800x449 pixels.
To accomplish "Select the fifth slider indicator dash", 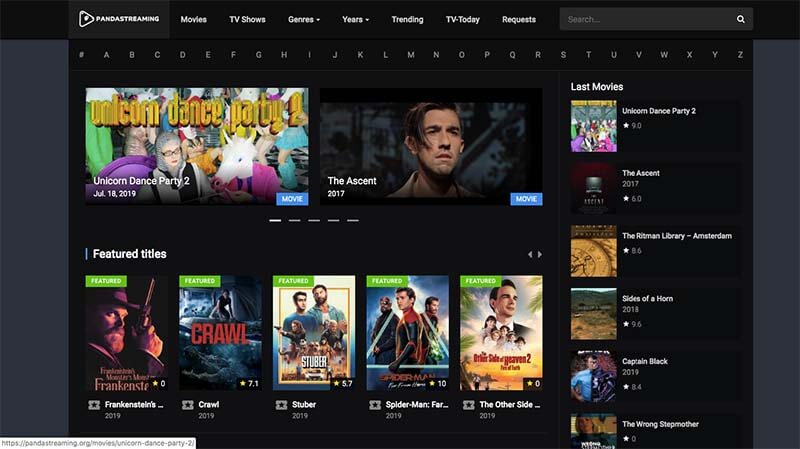I will point(353,220).
